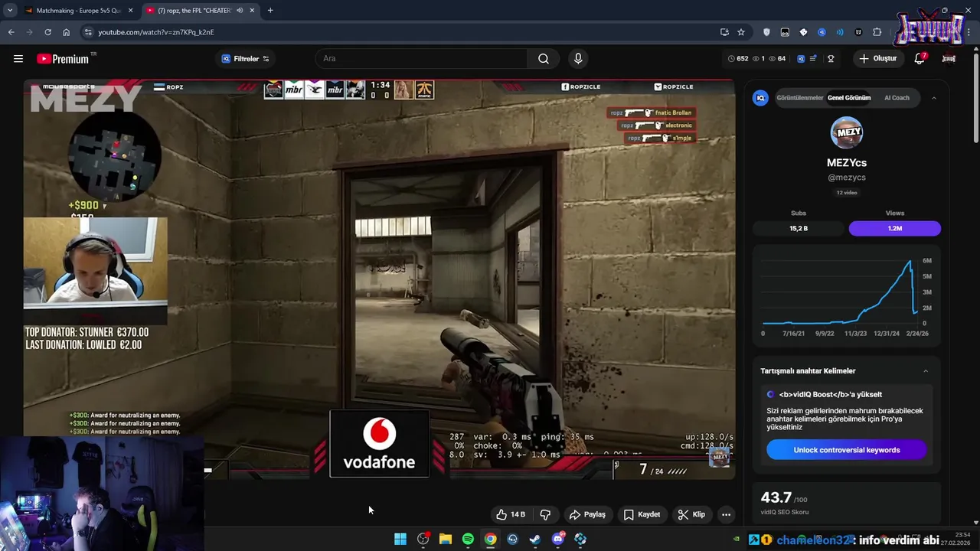Open the Extensions puzzle menu
Screen dimensions: 980x551
[x=877, y=32]
